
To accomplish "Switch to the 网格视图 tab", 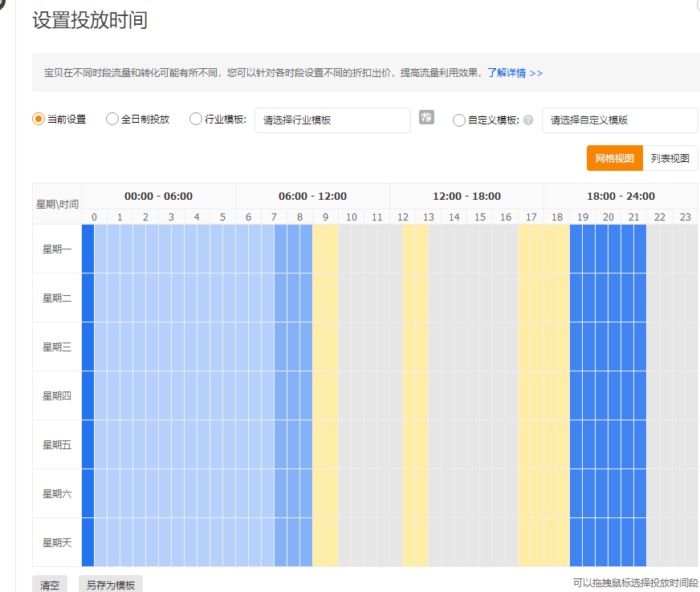I will click(615, 159).
